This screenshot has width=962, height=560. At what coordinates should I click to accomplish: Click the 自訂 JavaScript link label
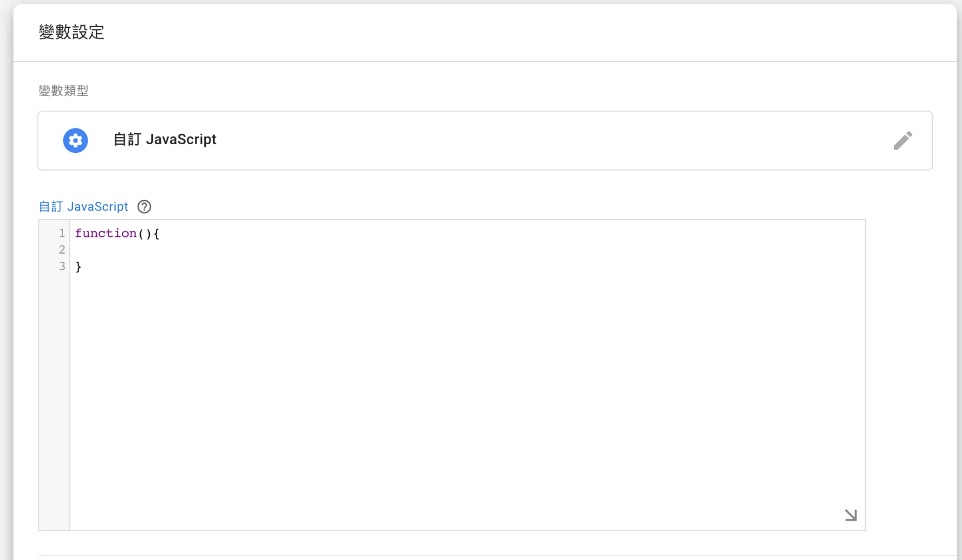(83, 207)
